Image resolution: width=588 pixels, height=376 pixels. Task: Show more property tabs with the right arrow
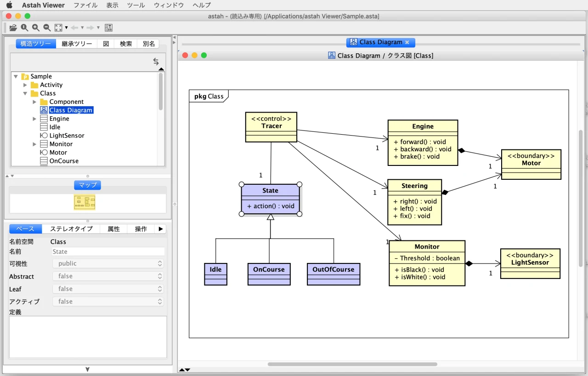pos(160,229)
